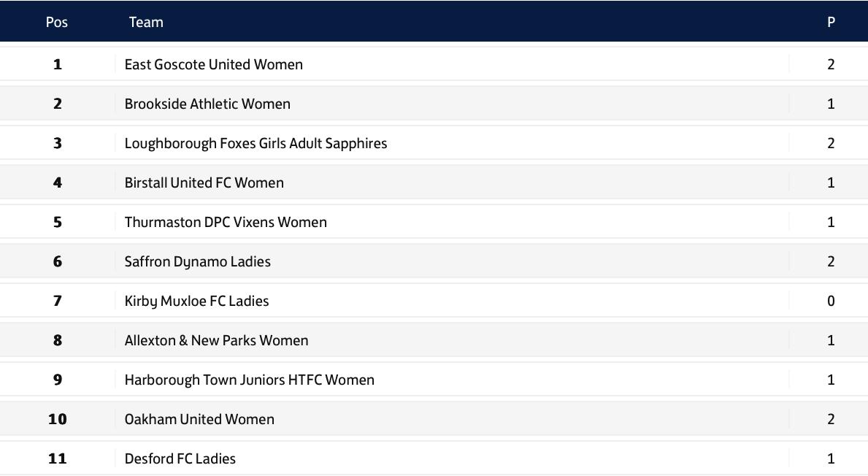The height and width of the screenshot is (476, 868).
Task: Select Kirby Muxloe FC Ladies
Action: [196, 301]
